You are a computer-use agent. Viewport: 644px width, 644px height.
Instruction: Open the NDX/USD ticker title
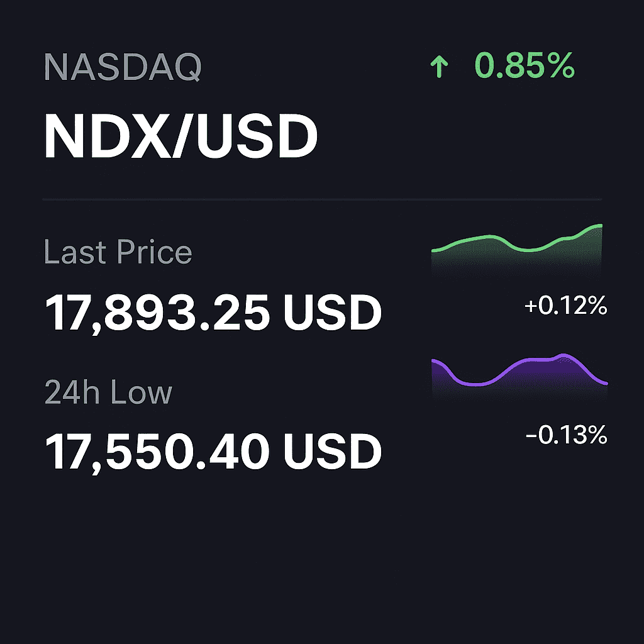click(x=180, y=136)
